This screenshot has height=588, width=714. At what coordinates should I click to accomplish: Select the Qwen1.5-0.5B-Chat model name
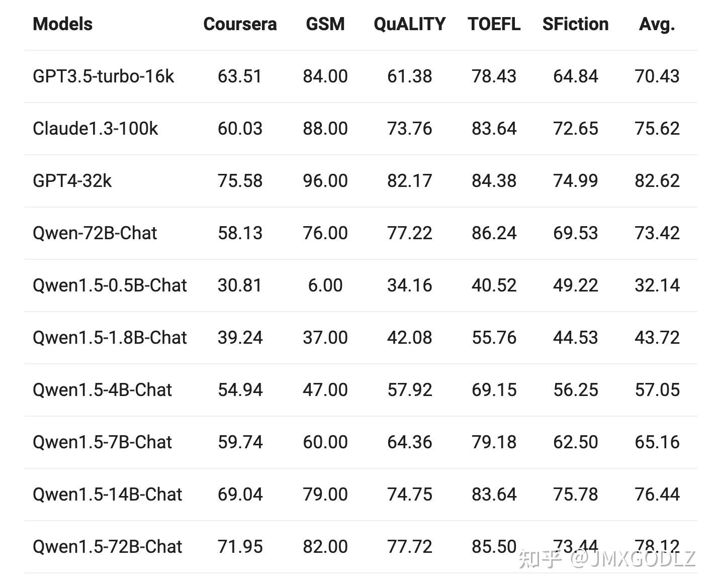110,285
